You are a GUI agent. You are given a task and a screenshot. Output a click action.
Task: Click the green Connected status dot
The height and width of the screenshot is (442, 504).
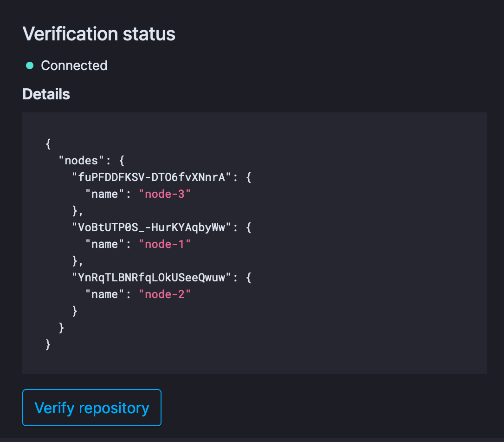pyautogui.click(x=29, y=65)
